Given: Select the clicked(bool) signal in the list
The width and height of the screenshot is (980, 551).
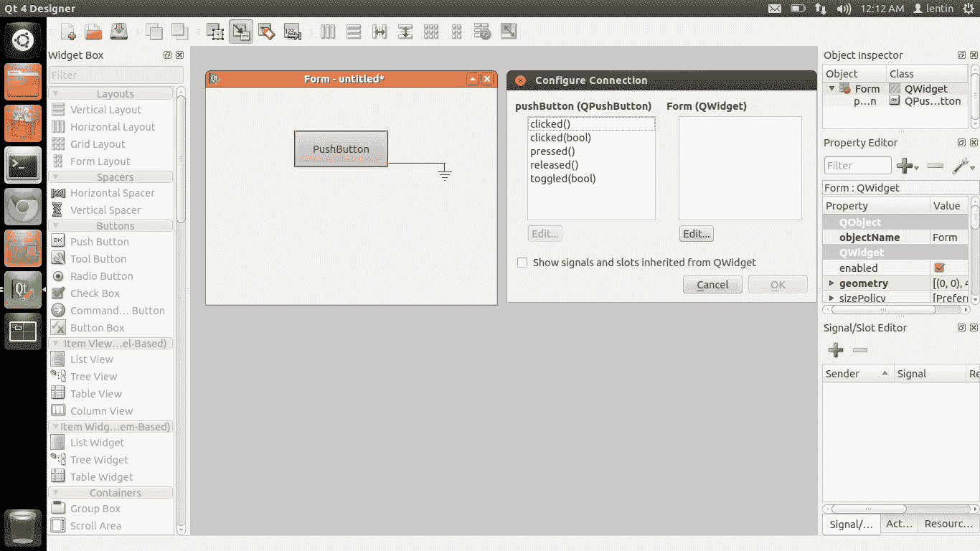Looking at the screenshot, I should [560, 138].
